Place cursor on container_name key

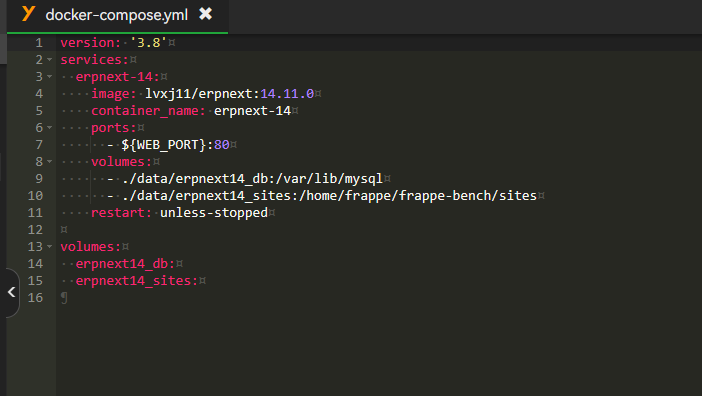tap(148, 111)
